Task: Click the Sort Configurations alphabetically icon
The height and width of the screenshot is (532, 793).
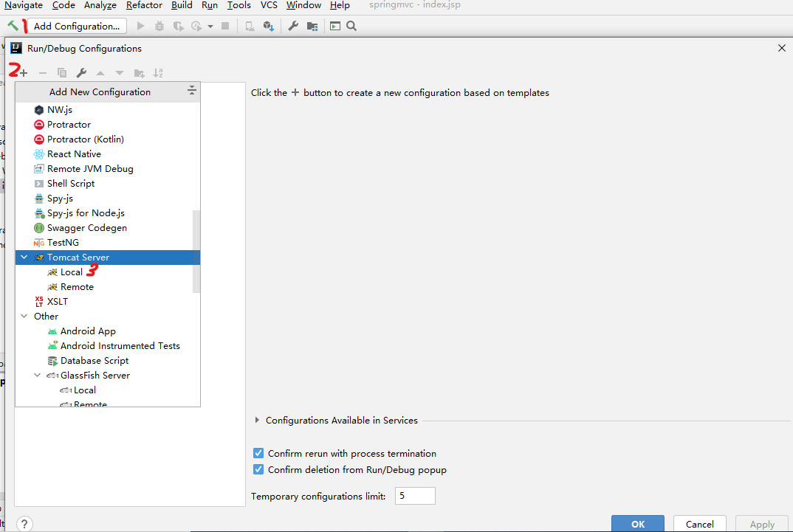Action: [x=158, y=73]
